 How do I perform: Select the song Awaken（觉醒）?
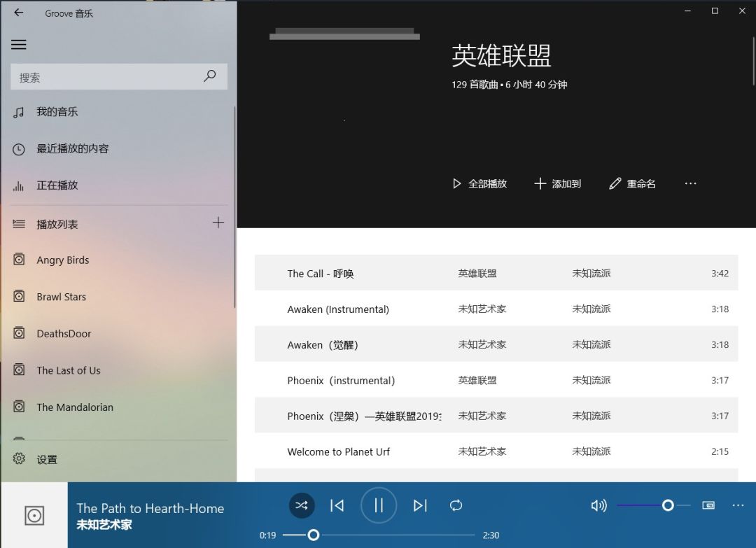(496, 344)
